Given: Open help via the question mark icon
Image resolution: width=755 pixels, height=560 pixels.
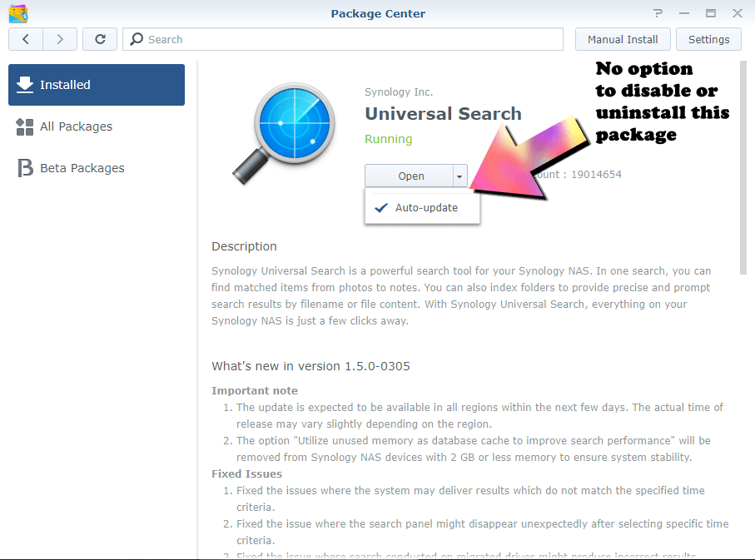Looking at the screenshot, I should click(658, 13).
